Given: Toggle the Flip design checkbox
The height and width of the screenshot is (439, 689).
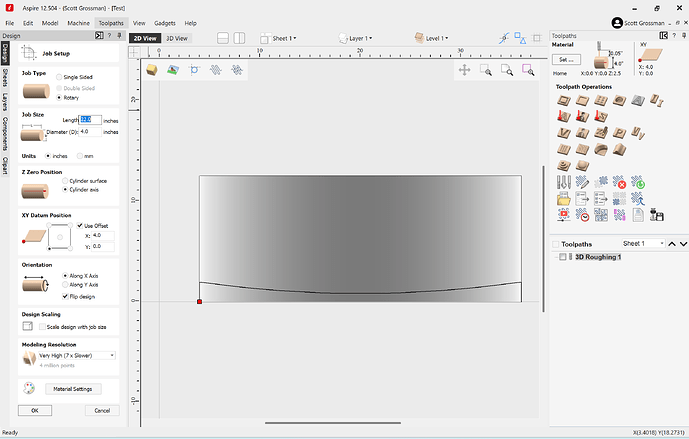Looking at the screenshot, I should click(66, 296).
